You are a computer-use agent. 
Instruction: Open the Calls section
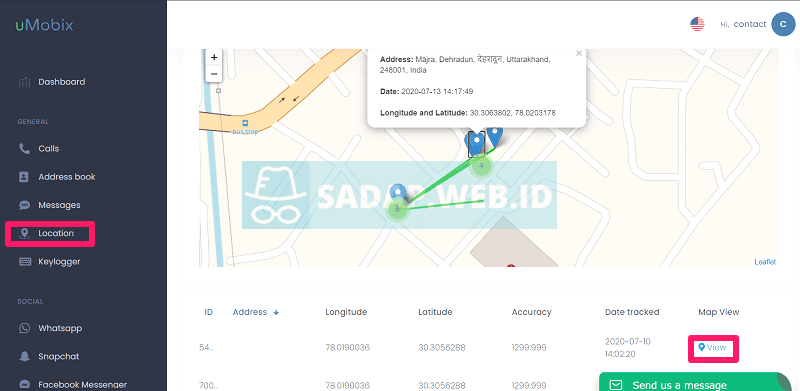pyautogui.click(x=48, y=149)
